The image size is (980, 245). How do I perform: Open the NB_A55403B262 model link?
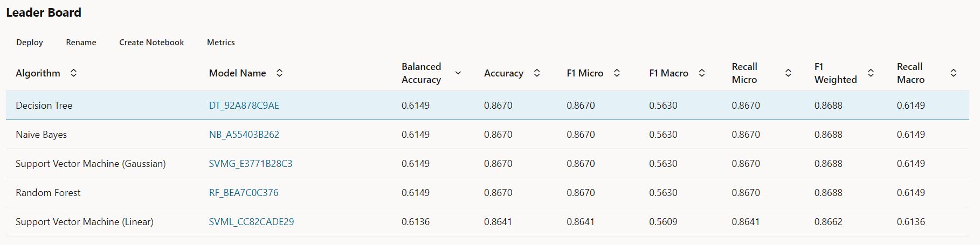(x=244, y=135)
